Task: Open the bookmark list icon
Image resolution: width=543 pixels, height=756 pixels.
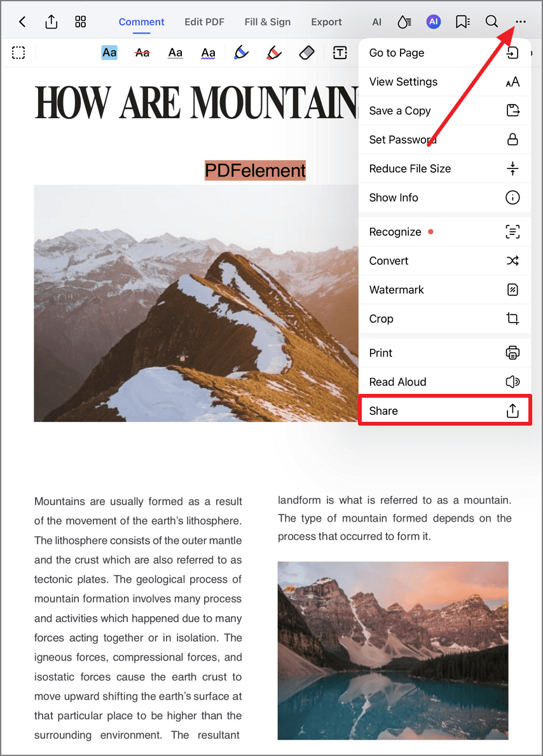Action: coord(462,22)
